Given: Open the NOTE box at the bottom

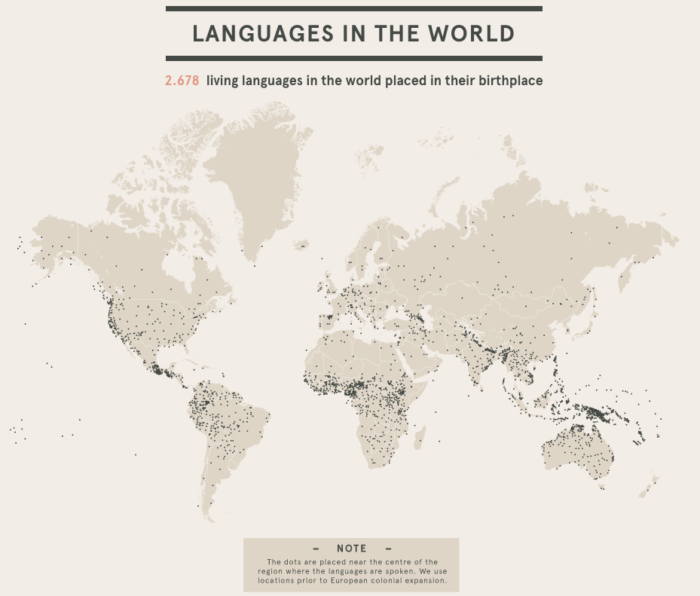Looking at the screenshot, I should (x=351, y=565).
